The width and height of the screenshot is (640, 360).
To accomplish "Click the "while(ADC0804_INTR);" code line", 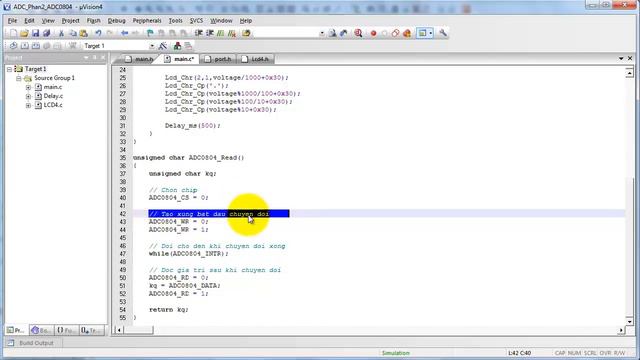I will 189,254.
